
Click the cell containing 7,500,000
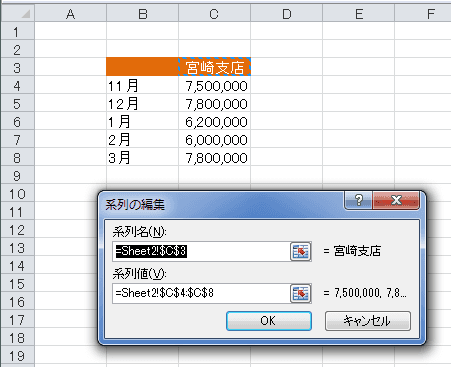[x=214, y=86]
